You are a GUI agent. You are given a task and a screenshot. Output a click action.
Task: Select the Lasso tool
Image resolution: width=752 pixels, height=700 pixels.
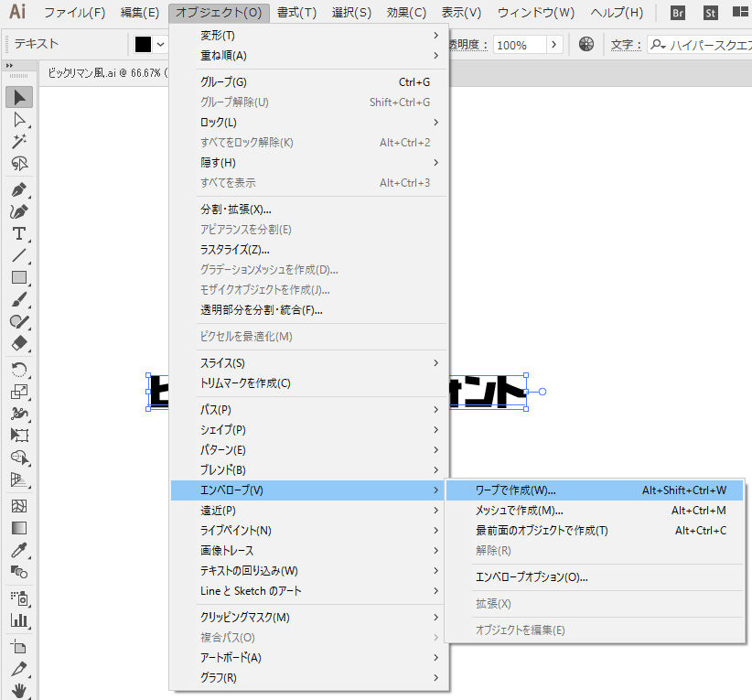[x=19, y=163]
